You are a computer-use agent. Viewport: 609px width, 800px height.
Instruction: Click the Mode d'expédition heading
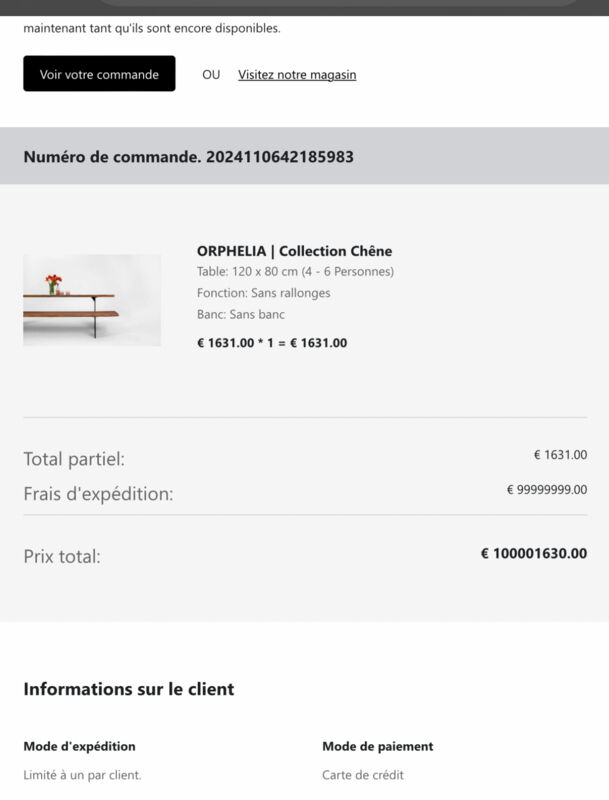[x=80, y=746]
